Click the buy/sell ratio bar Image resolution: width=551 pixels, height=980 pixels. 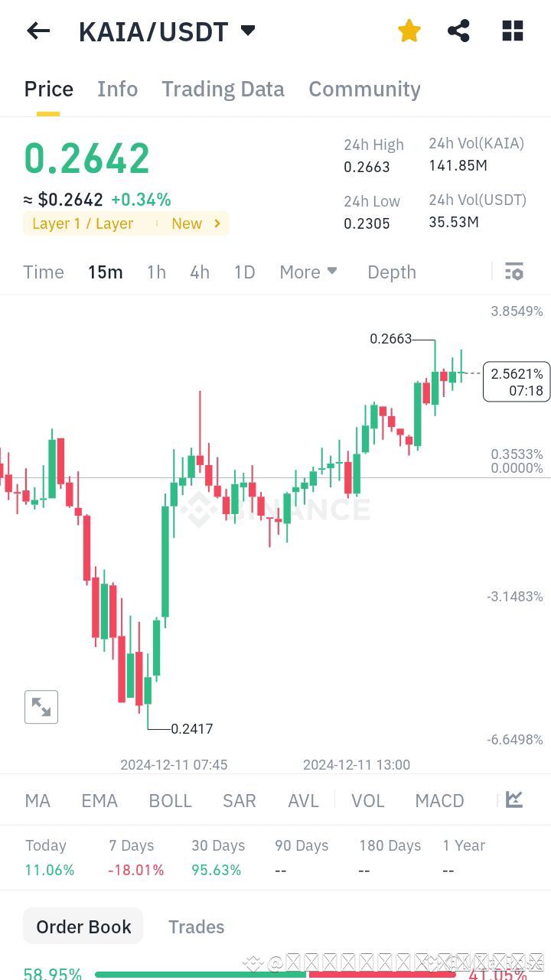click(275, 974)
